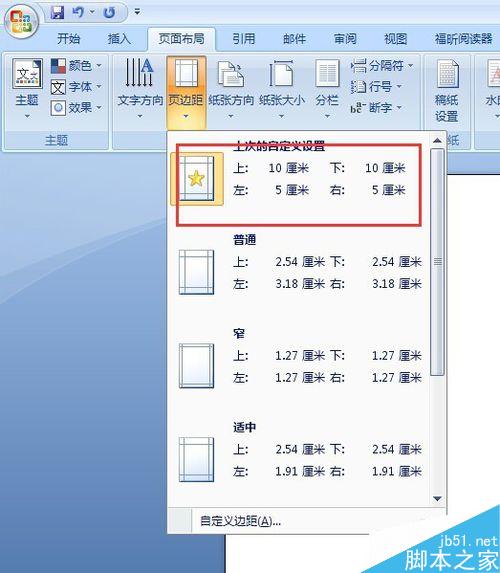Select the 页面布局 tab

coord(181,39)
